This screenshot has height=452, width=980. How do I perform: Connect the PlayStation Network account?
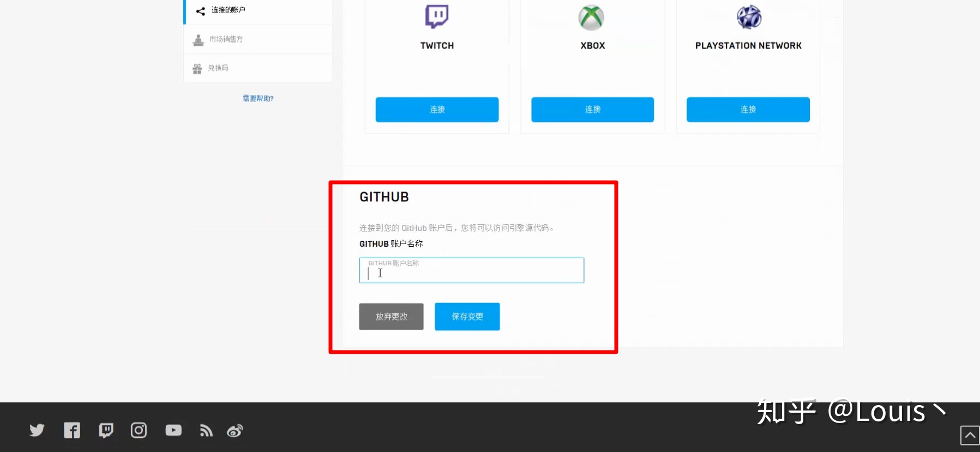748,109
